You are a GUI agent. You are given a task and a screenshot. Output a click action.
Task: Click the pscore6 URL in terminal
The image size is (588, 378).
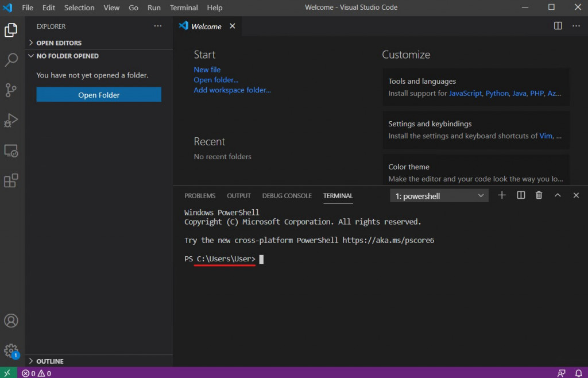tap(388, 240)
